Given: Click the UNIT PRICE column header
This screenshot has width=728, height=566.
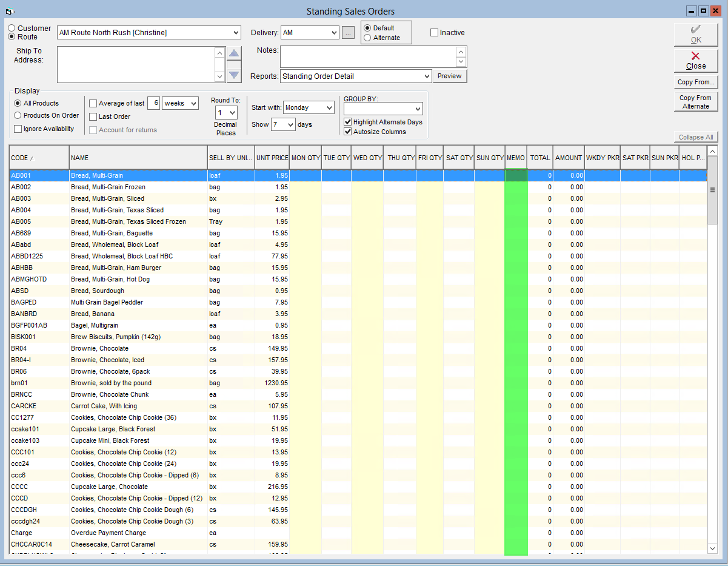Looking at the screenshot, I should [x=272, y=158].
